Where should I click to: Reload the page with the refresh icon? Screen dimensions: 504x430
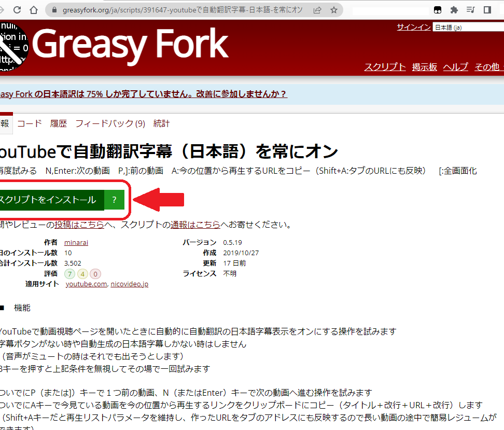pyautogui.click(x=17, y=10)
